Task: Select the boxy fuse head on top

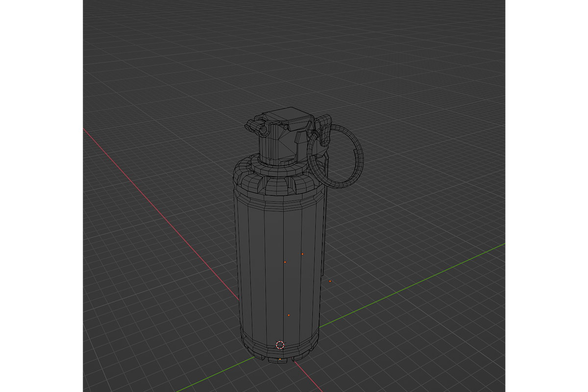Action: point(287,135)
